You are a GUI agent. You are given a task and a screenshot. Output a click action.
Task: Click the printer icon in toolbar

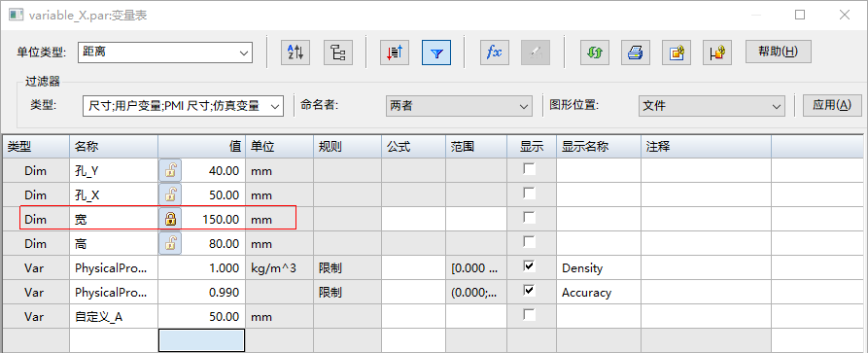coord(635,53)
